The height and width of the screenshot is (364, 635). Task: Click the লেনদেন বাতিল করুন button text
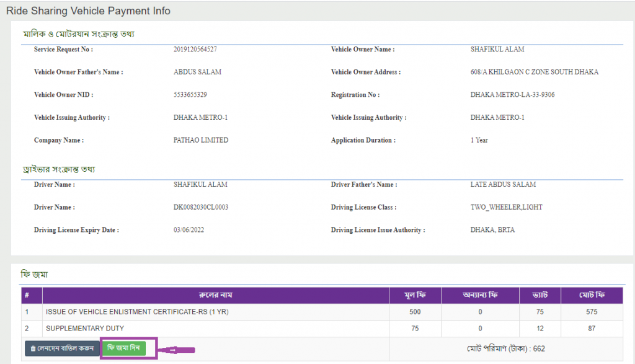click(64, 348)
